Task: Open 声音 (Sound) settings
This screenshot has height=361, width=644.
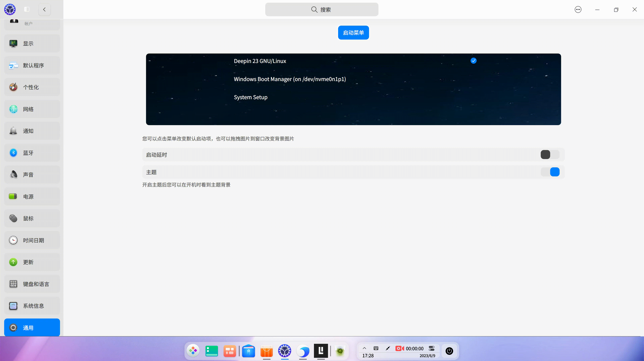Action: click(32, 174)
